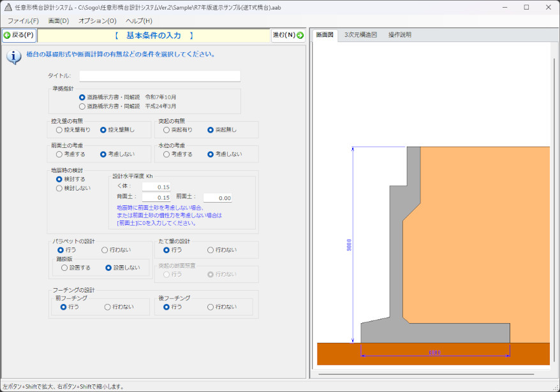Switch to the 3次元構造図 tab

tap(360, 35)
